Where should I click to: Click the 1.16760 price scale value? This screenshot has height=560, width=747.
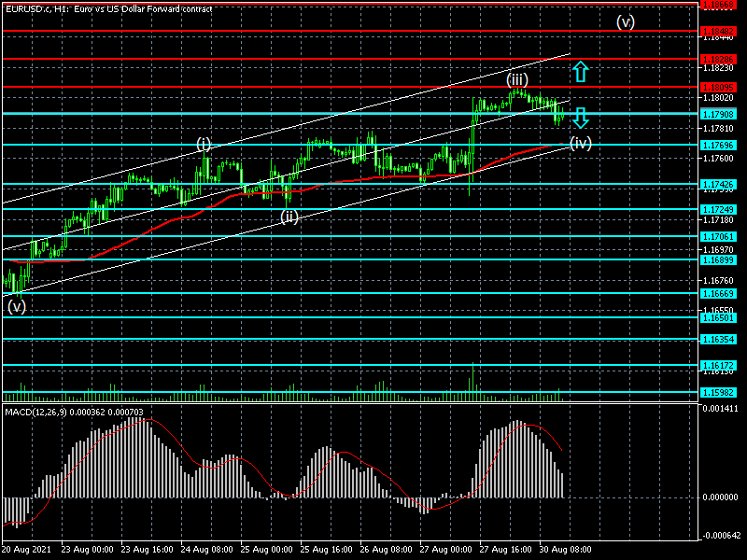(718, 281)
